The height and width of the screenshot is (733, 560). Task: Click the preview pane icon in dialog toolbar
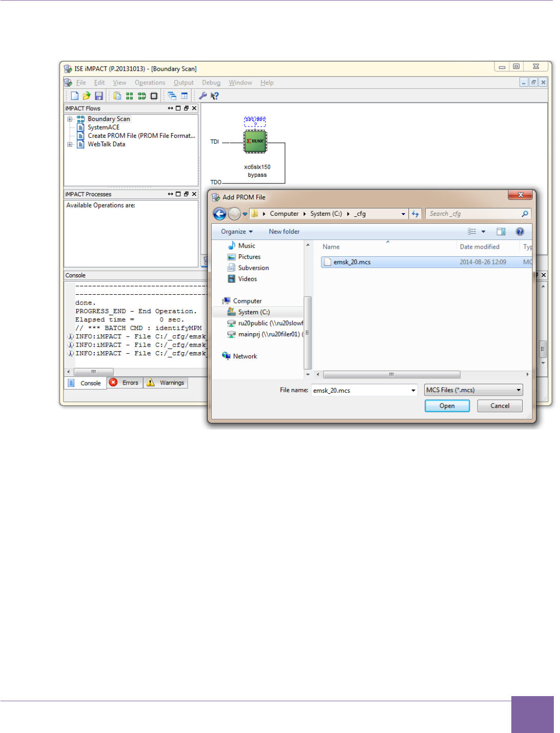coord(501,232)
